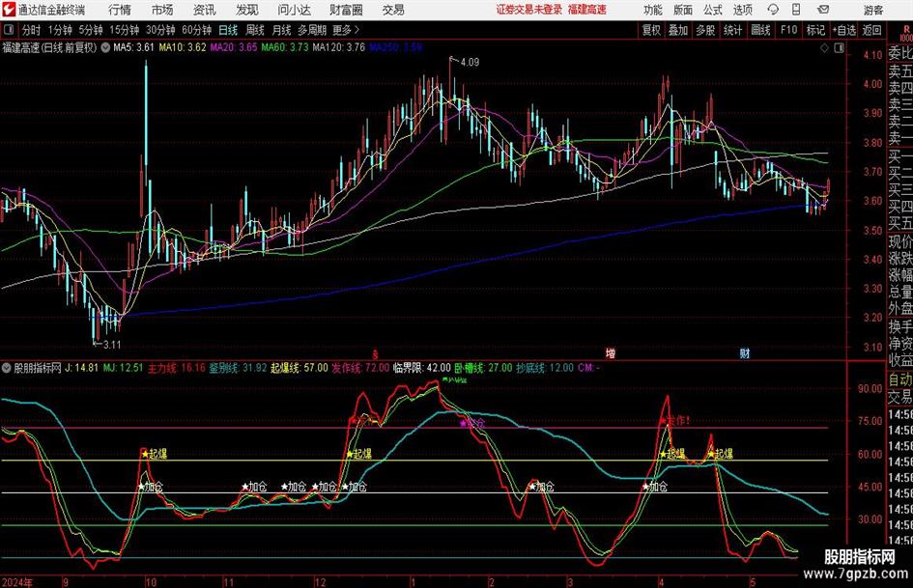Screen dimensions: 913x588
Task: Open the 行情 menu
Action: (120, 10)
